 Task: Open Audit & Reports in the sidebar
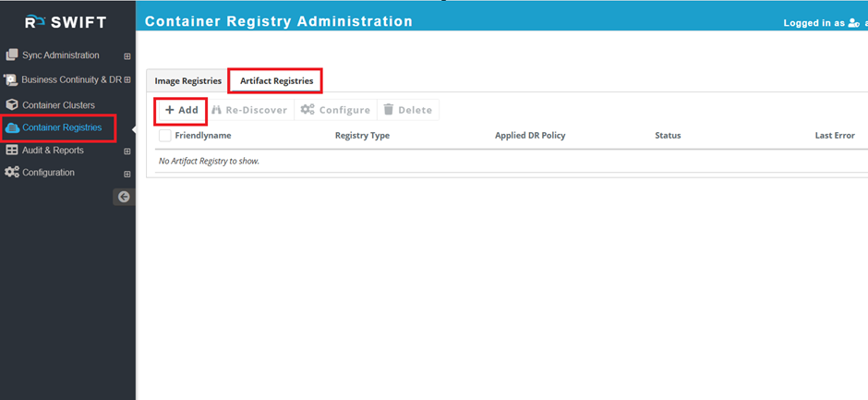pos(54,151)
